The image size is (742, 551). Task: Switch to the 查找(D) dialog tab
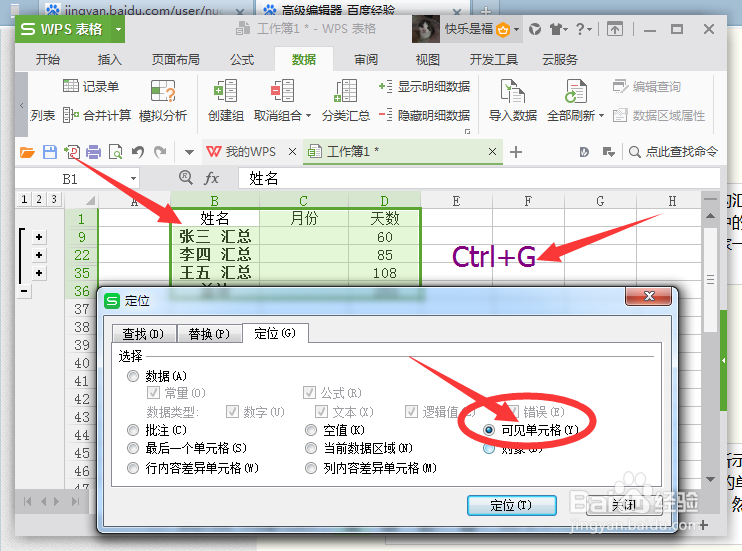click(144, 334)
